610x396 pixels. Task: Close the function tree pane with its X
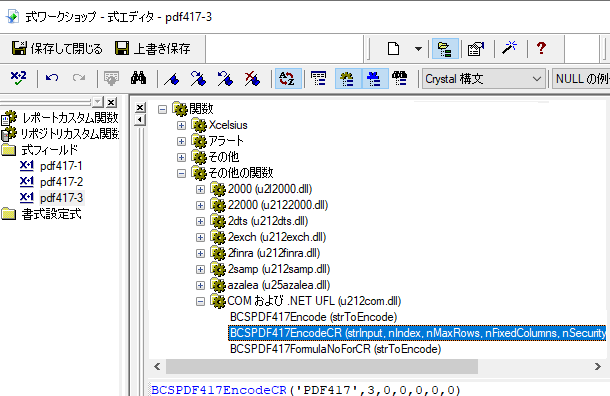pyautogui.click(x=140, y=108)
